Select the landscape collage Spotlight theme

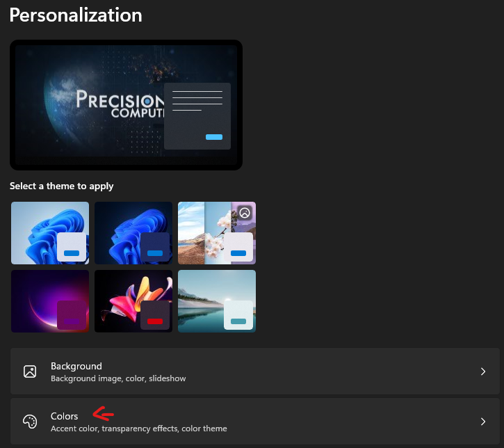217,233
